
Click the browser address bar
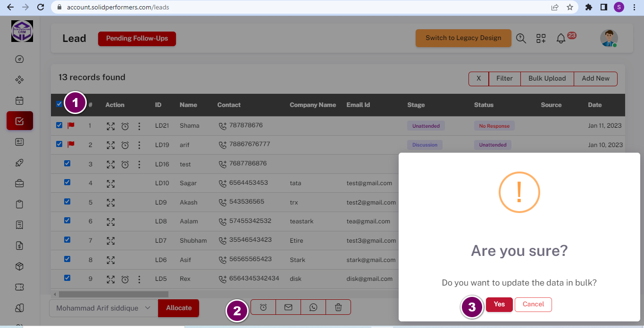[x=302, y=7]
